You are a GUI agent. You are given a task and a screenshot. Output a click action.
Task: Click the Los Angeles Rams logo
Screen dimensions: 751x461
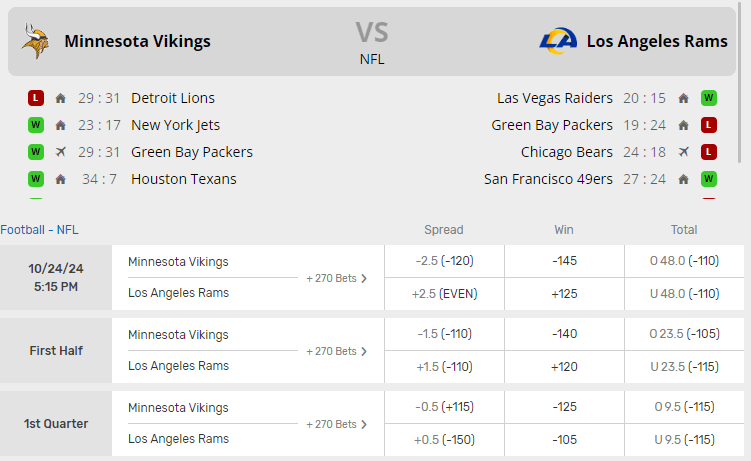click(x=558, y=41)
